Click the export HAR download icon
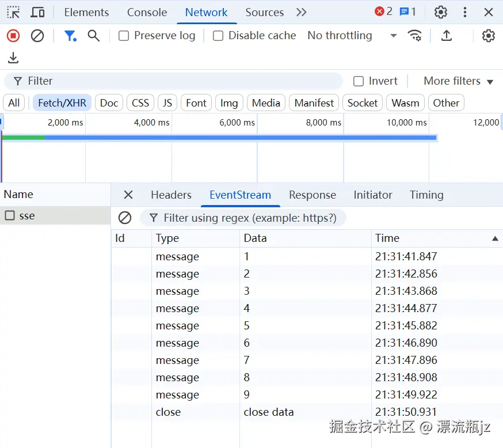The width and height of the screenshot is (503, 448). coord(13,58)
